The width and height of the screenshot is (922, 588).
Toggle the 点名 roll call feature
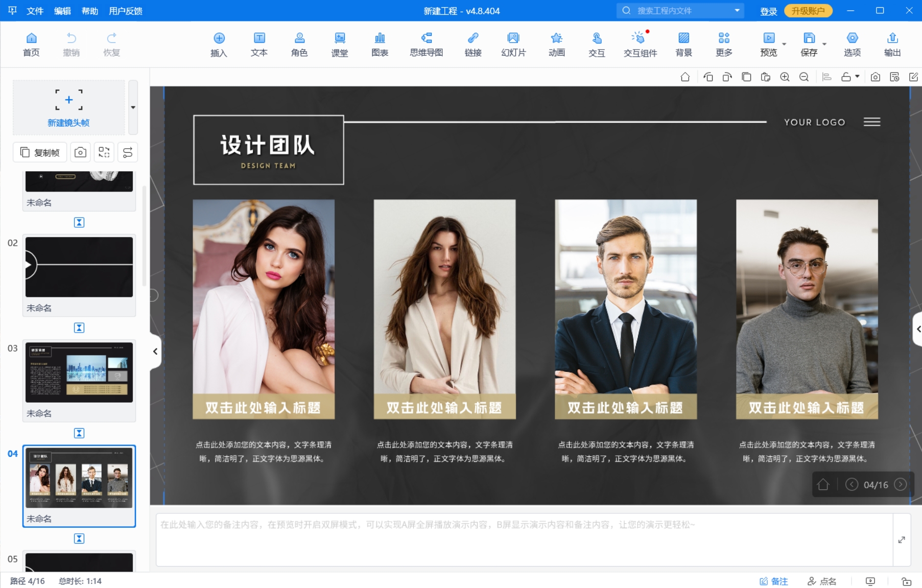click(x=822, y=581)
